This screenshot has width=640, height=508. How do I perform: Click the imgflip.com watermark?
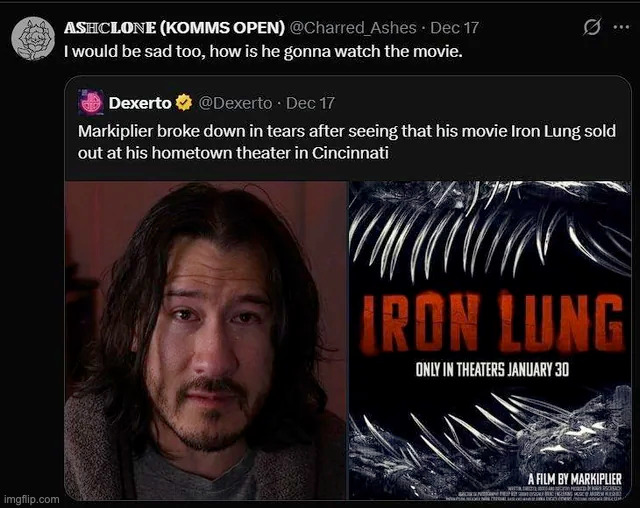31,499
